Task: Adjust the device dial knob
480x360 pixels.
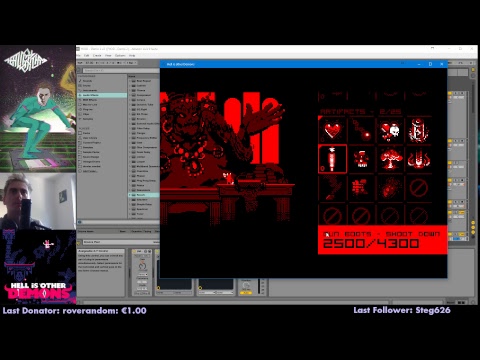Action: pyautogui.click(x=142, y=266)
